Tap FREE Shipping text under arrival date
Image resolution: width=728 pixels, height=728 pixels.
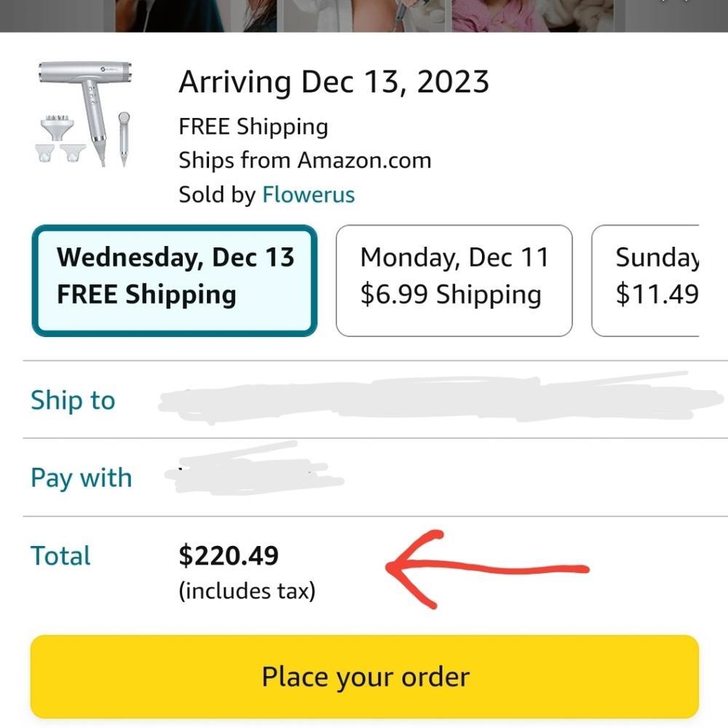[253, 127]
